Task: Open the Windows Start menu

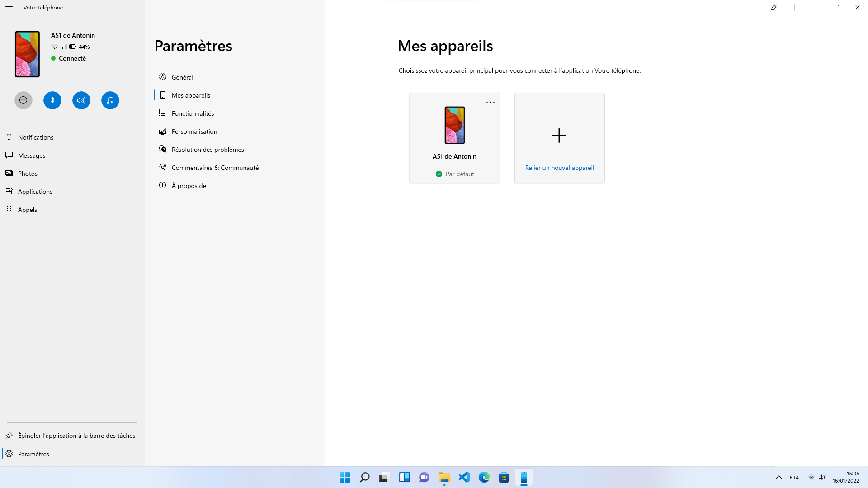Action: coord(344,477)
